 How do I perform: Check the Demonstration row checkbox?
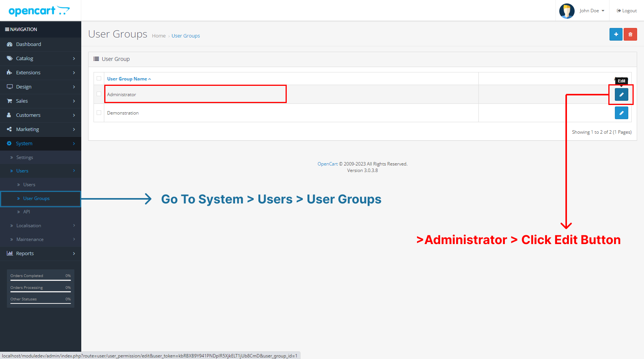[99, 113]
